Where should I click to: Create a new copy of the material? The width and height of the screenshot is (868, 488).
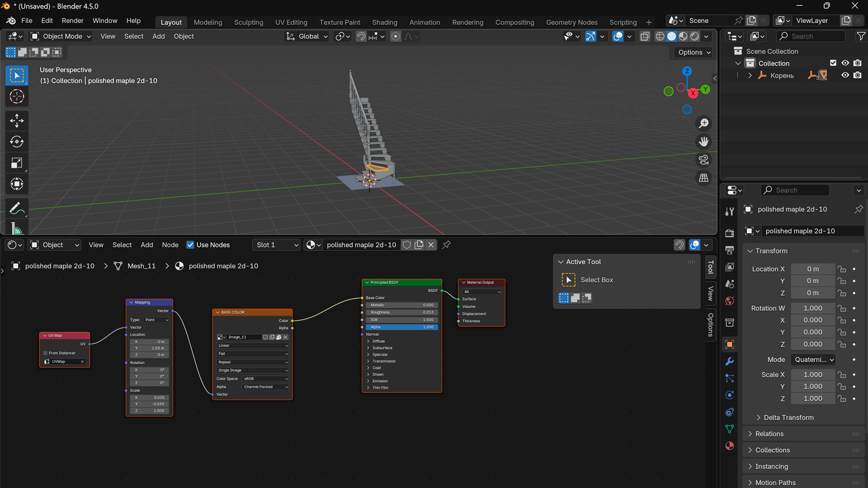click(x=419, y=244)
